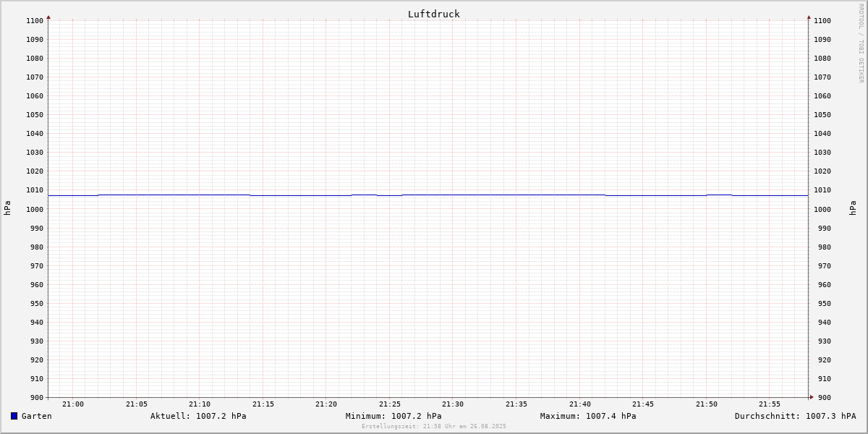Screen dimensions: 868x434
Task: Click the blue pressure line in the graph
Action: [428, 195]
